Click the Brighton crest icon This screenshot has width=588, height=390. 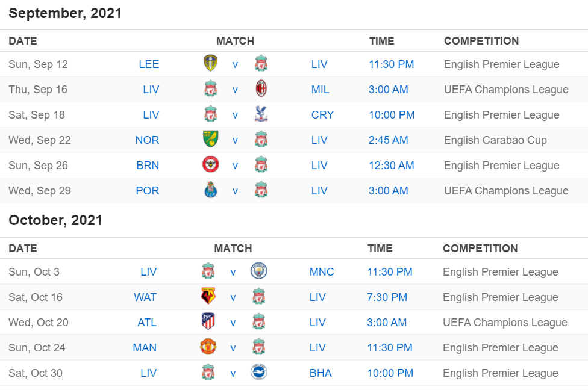(x=258, y=372)
